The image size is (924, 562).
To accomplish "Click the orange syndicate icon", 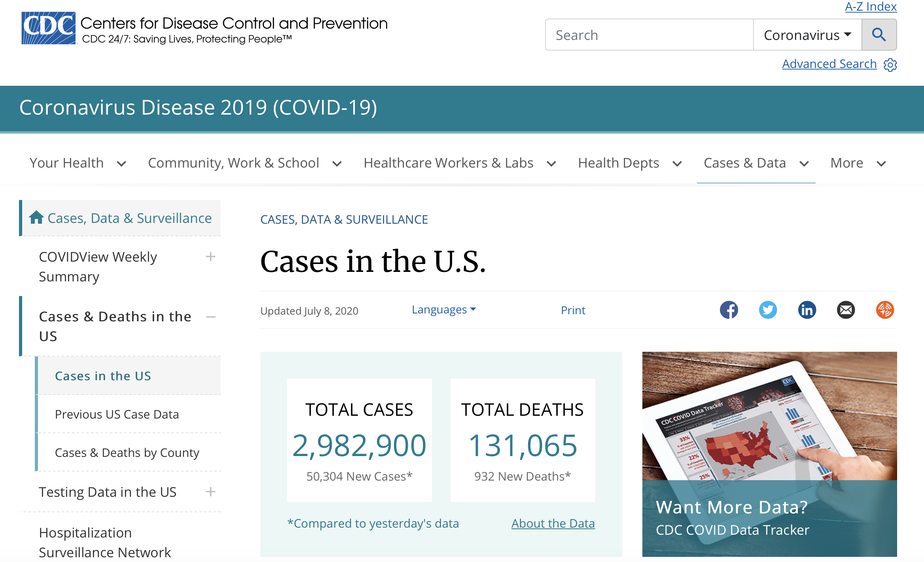I will pos(885,310).
